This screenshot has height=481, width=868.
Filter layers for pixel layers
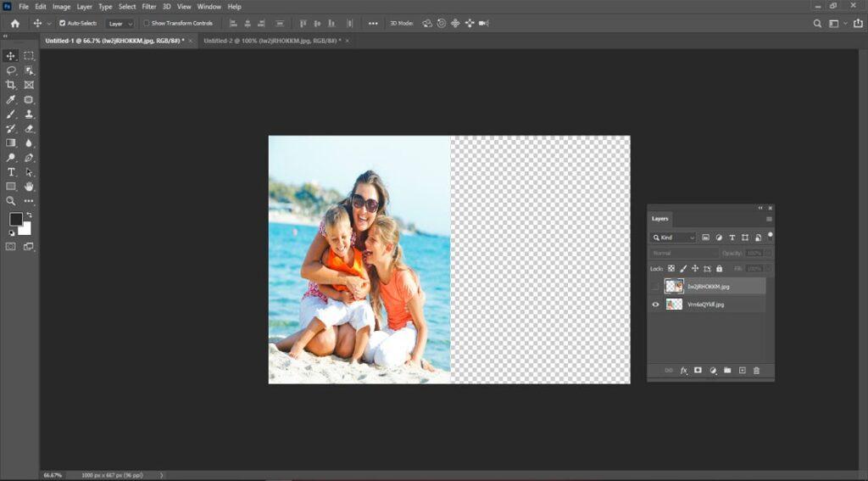[706, 238]
